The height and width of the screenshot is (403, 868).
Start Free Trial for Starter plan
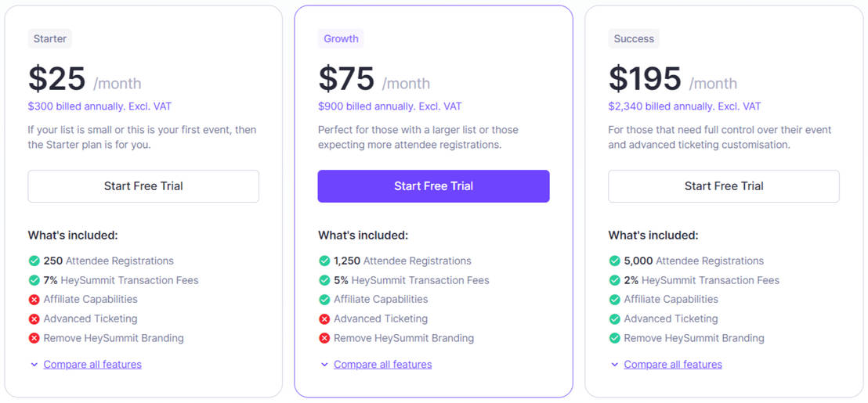(x=143, y=186)
